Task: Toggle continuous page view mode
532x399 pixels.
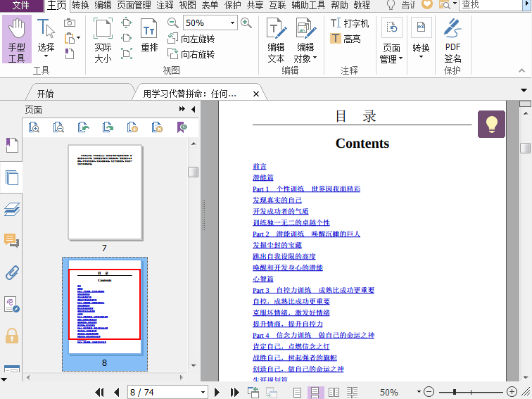Action: tap(315, 393)
